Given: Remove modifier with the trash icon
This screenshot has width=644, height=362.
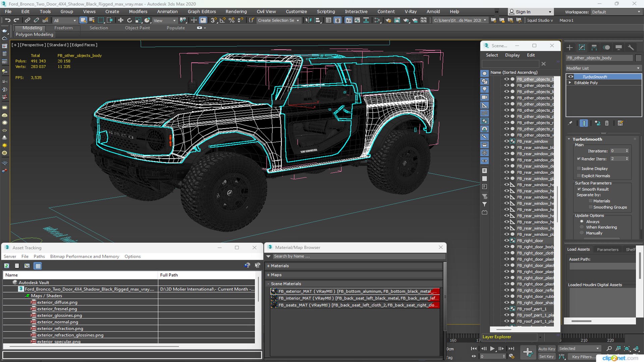Looking at the screenshot, I should pos(607,123).
